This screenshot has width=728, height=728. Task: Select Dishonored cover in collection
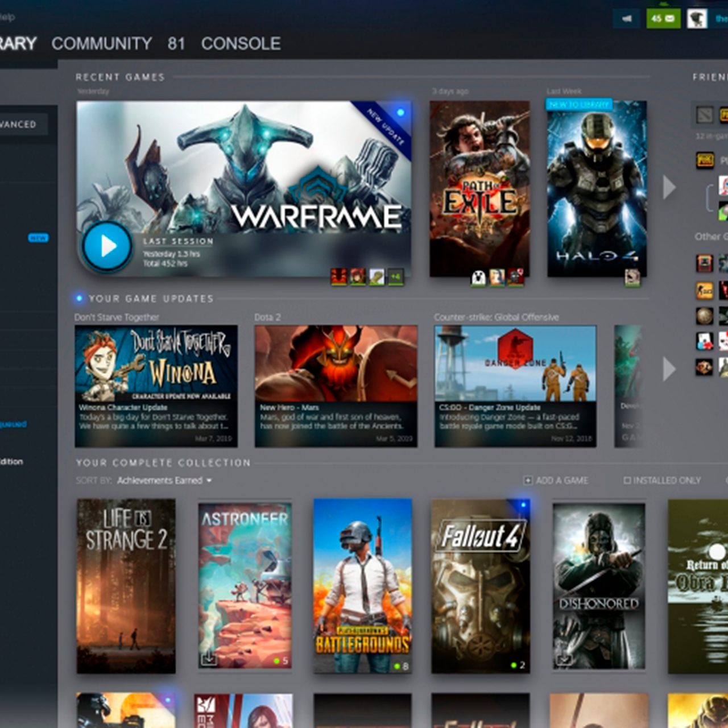[599, 586]
